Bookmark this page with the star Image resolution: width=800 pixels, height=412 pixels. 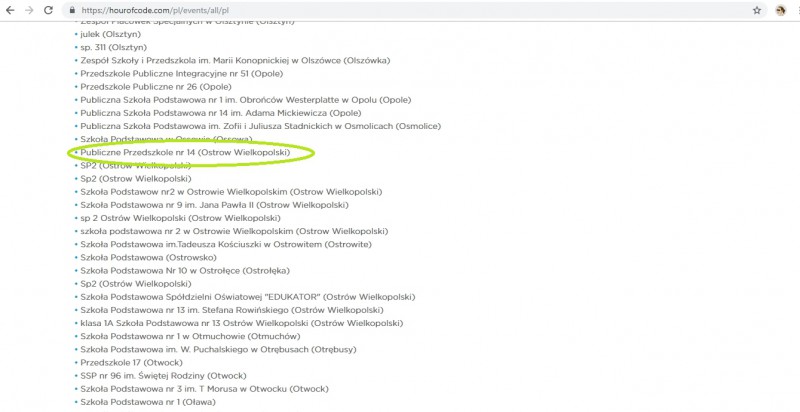[x=757, y=10]
